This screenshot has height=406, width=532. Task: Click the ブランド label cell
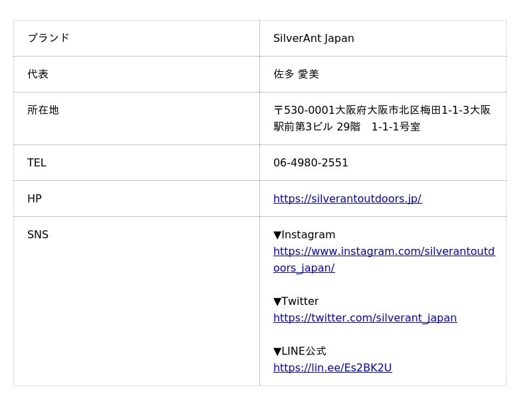tap(48, 38)
